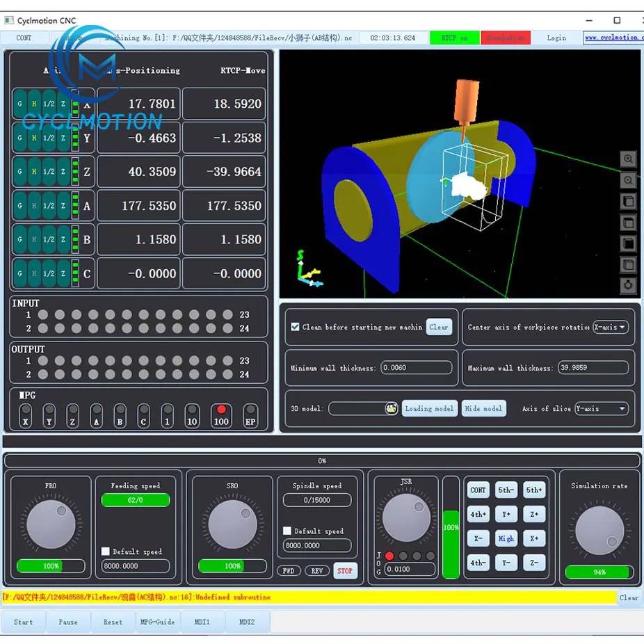Click Login button in top bar
The image size is (644, 644).
point(556,38)
